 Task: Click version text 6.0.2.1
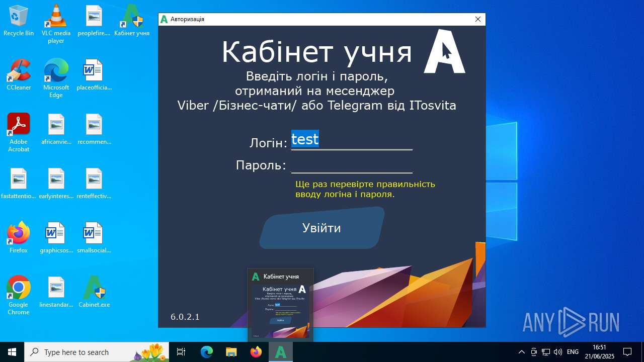185,317
